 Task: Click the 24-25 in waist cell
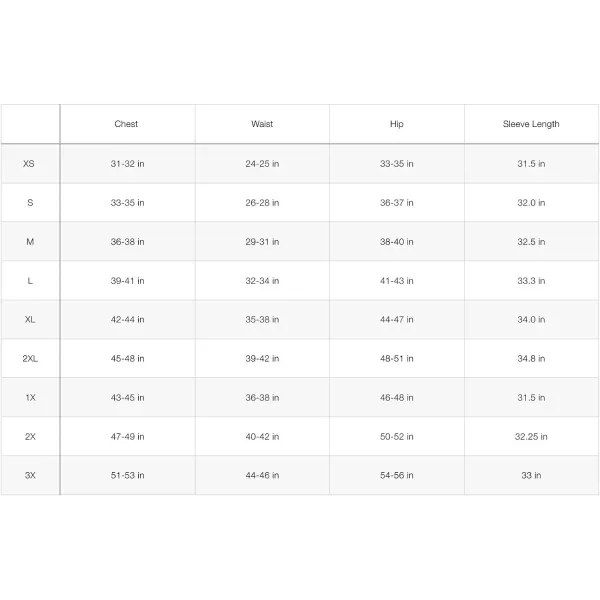click(262, 163)
